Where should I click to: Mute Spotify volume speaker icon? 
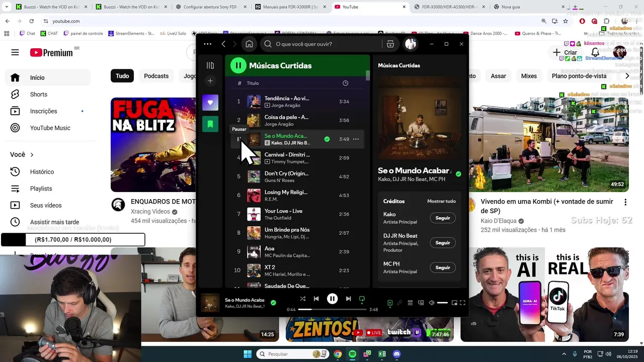[x=431, y=303]
